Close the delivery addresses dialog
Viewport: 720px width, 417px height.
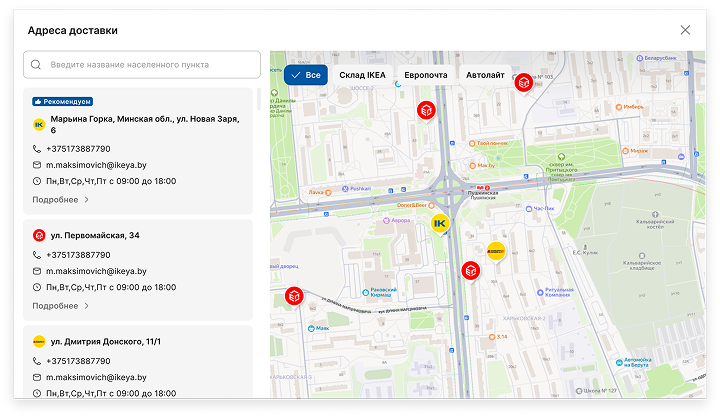pos(685,30)
